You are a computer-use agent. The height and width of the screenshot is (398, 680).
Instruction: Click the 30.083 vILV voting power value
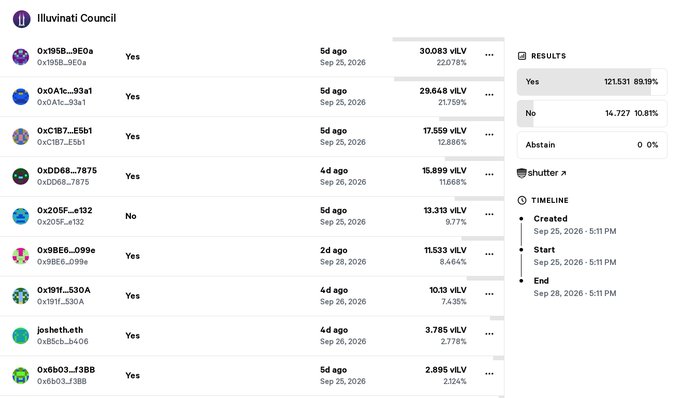(x=443, y=51)
